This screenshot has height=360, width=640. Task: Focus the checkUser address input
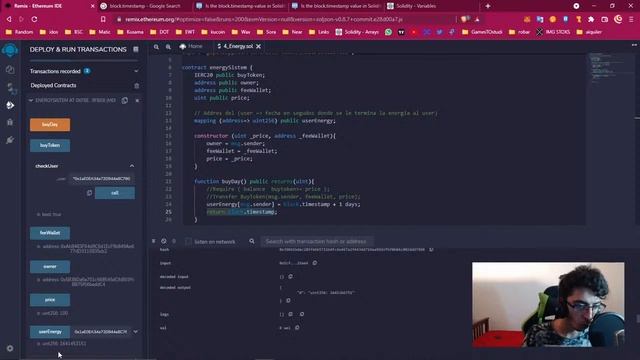pyautogui.click(x=102, y=179)
